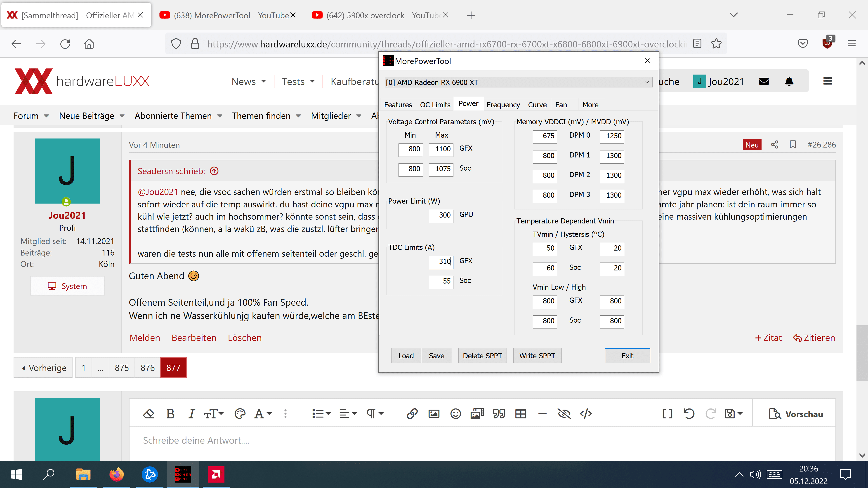Screen dimensions: 868x488
Task: Click the Delete SPPT button
Action: (x=482, y=356)
